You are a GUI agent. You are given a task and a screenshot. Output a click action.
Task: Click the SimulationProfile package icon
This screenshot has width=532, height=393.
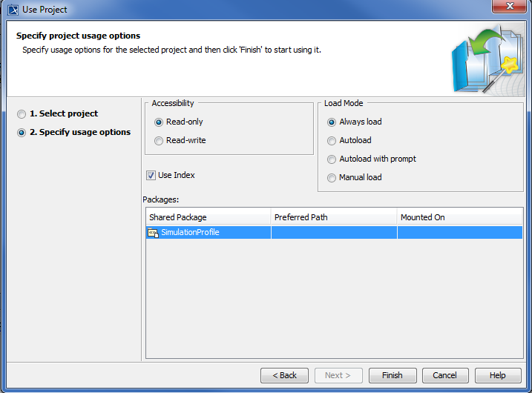[x=153, y=233]
